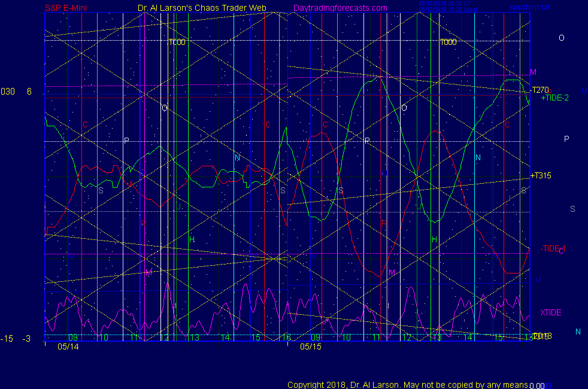Click the magenta 'M' letter above the -T270 label
Image resolution: width=588 pixels, height=389 pixels.
tap(533, 72)
